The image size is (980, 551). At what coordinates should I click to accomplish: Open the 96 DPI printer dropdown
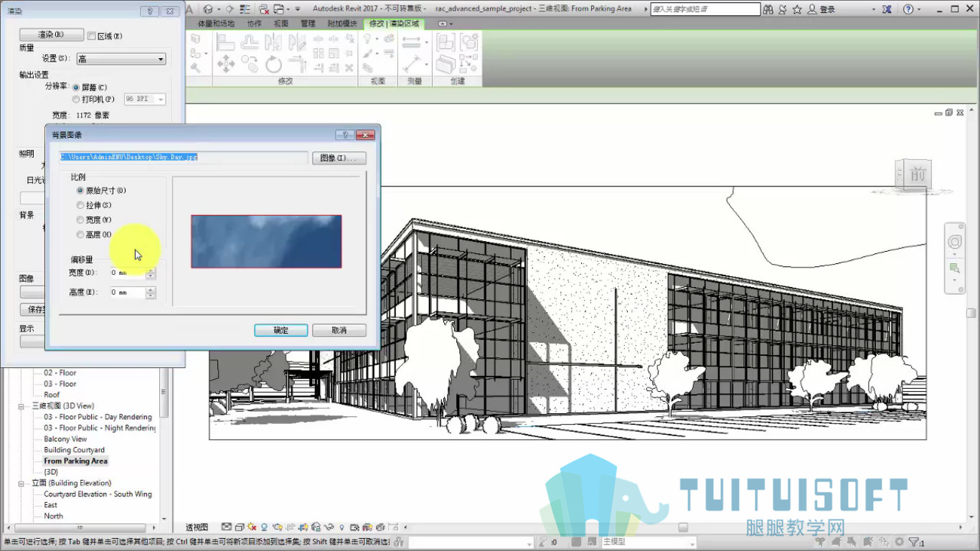[145, 99]
